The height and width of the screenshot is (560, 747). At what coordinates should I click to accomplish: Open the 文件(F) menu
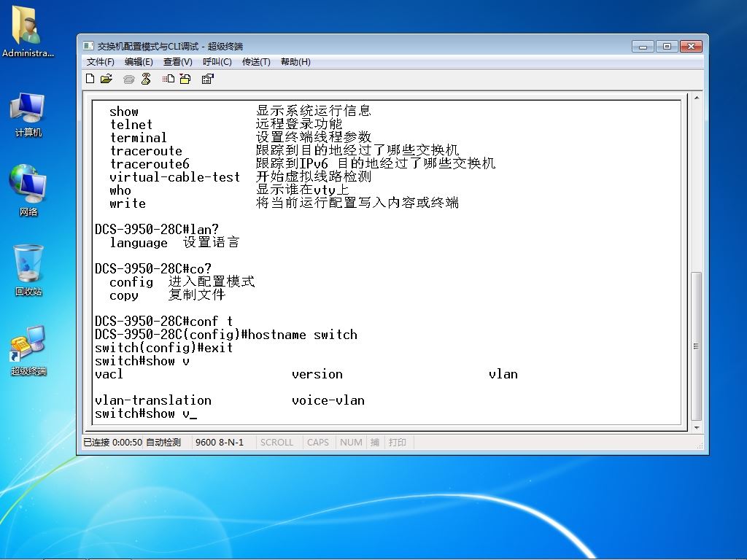100,62
